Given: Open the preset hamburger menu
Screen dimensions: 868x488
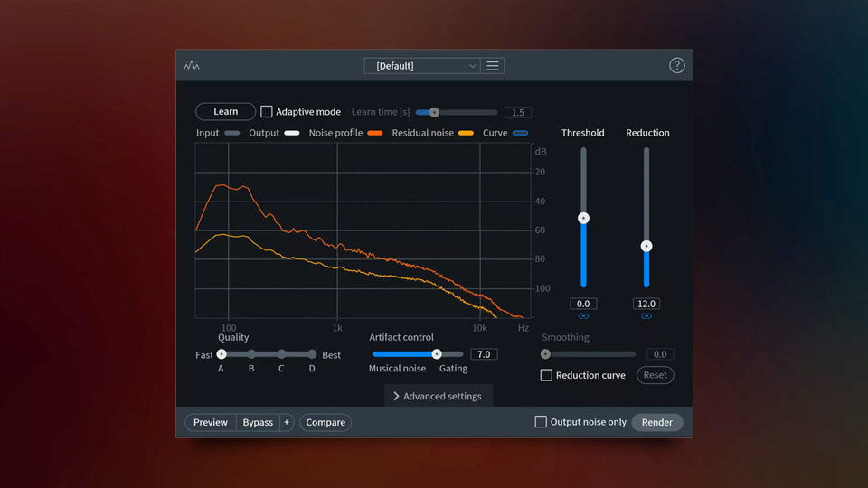Looking at the screenshot, I should pyautogui.click(x=492, y=66).
